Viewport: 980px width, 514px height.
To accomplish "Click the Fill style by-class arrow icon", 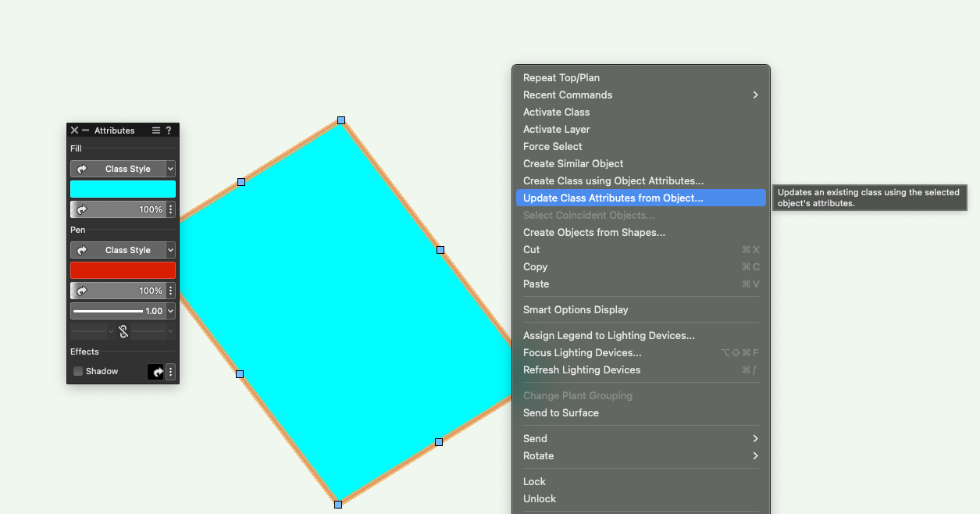I will (x=82, y=169).
